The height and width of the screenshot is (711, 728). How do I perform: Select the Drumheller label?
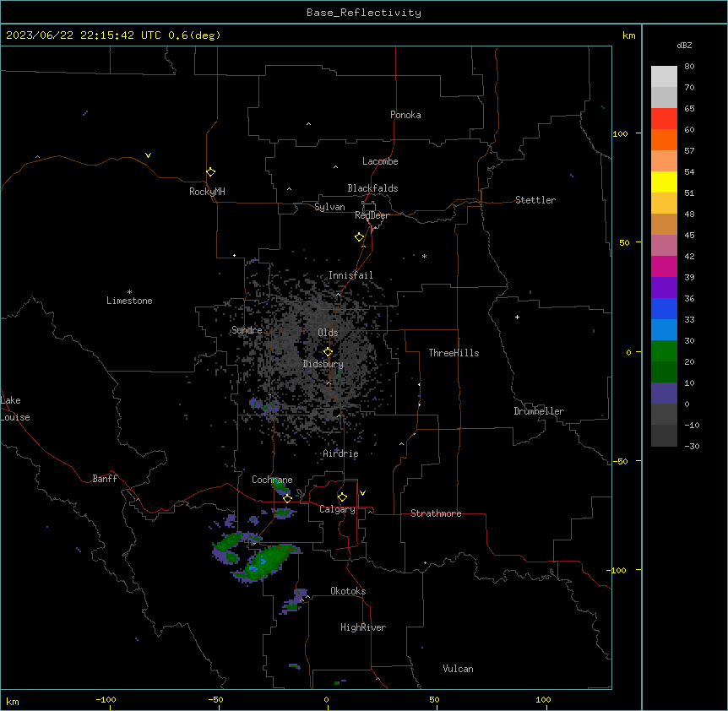pos(539,411)
